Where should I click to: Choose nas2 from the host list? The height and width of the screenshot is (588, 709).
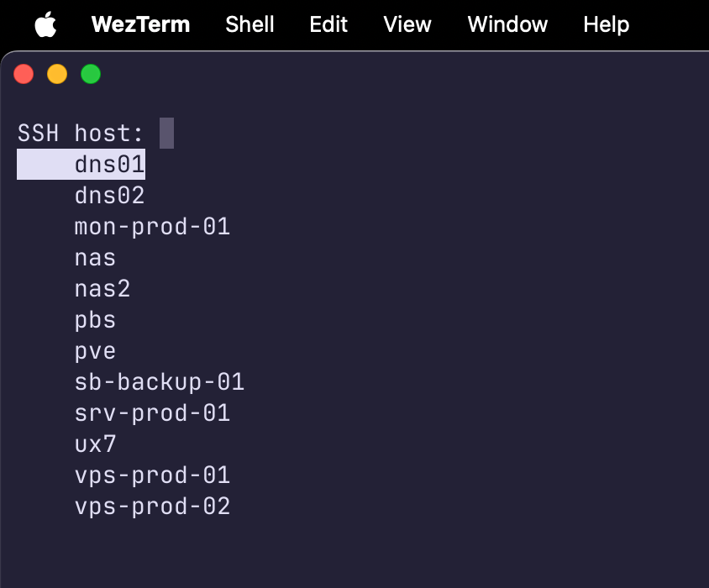(102, 288)
